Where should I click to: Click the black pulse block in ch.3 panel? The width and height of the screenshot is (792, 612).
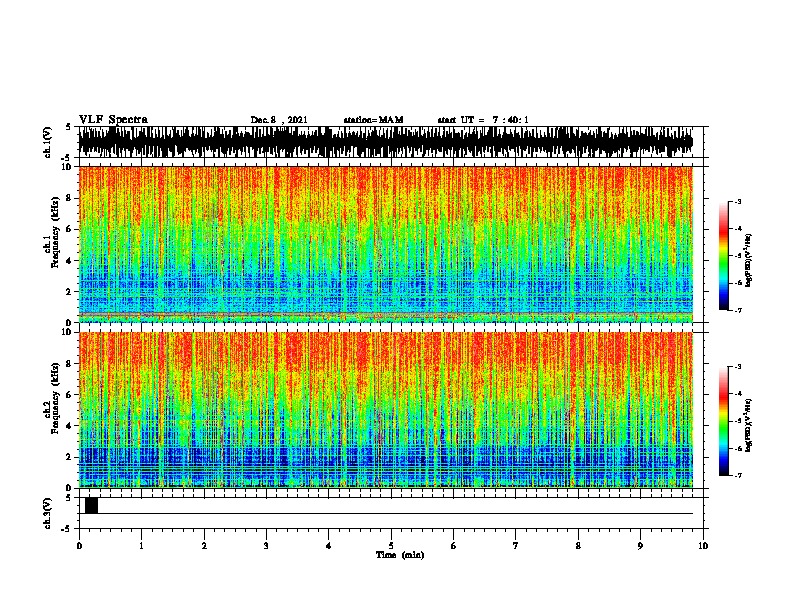tap(91, 505)
